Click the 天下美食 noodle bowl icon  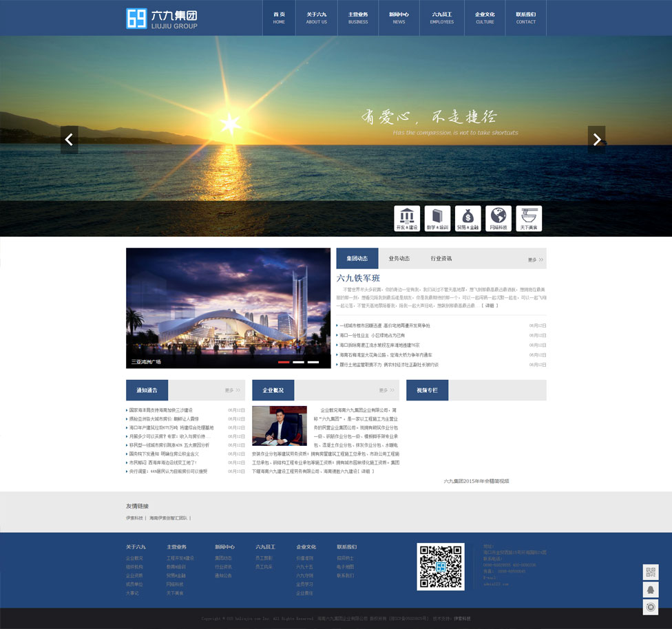529,218
